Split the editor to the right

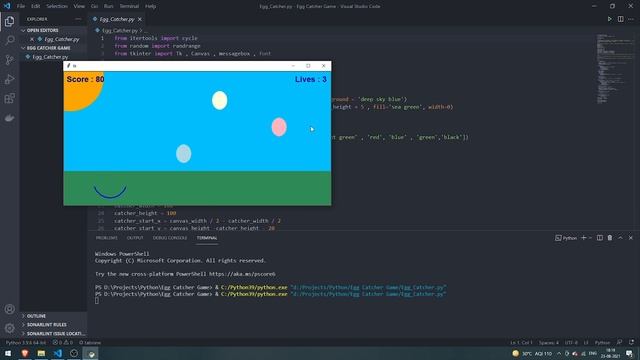(x=620, y=19)
